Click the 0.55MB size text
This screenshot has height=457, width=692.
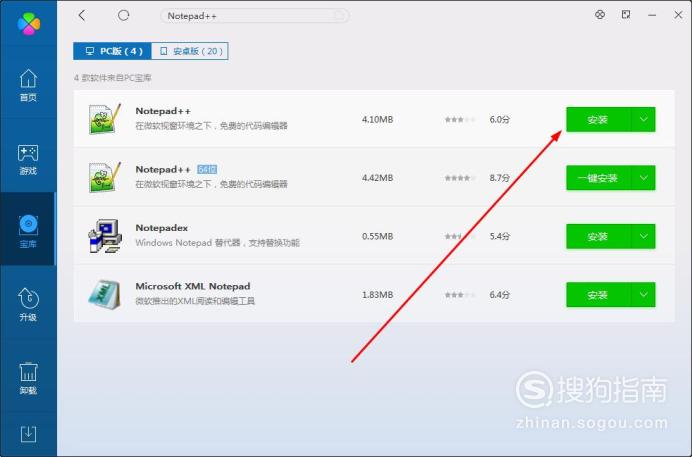[377, 236]
